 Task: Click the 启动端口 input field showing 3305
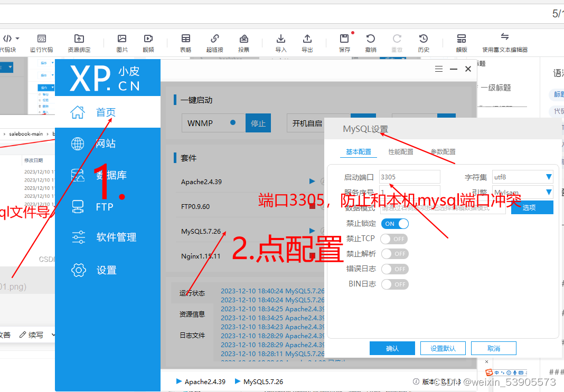pyautogui.click(x=410, y=177)
